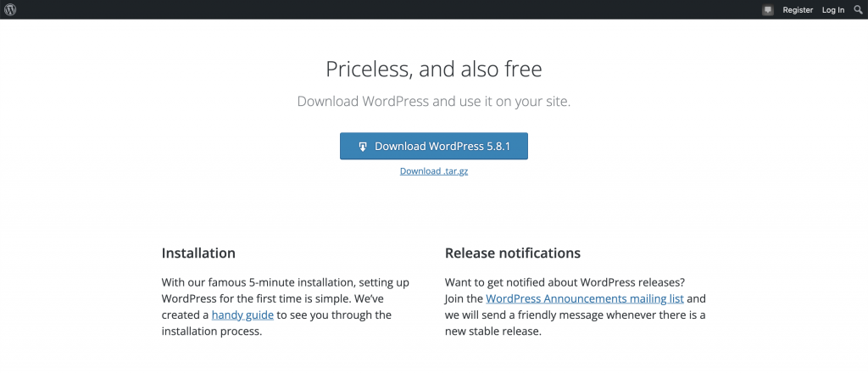Select Log In in the top admin bar
The image size is (868, 373).
[x=833, y=10]
